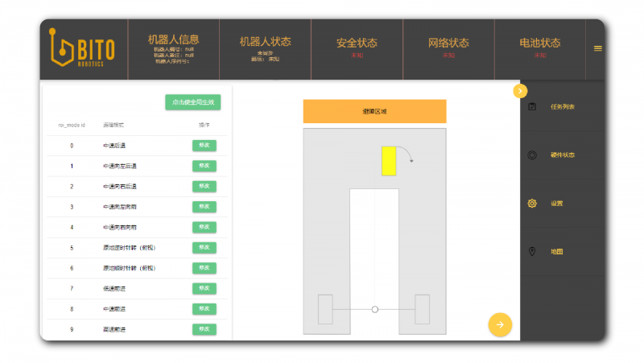Click the green 点击使全局生效 button
This screenshot has height=363, width=644.
point(193,102)
